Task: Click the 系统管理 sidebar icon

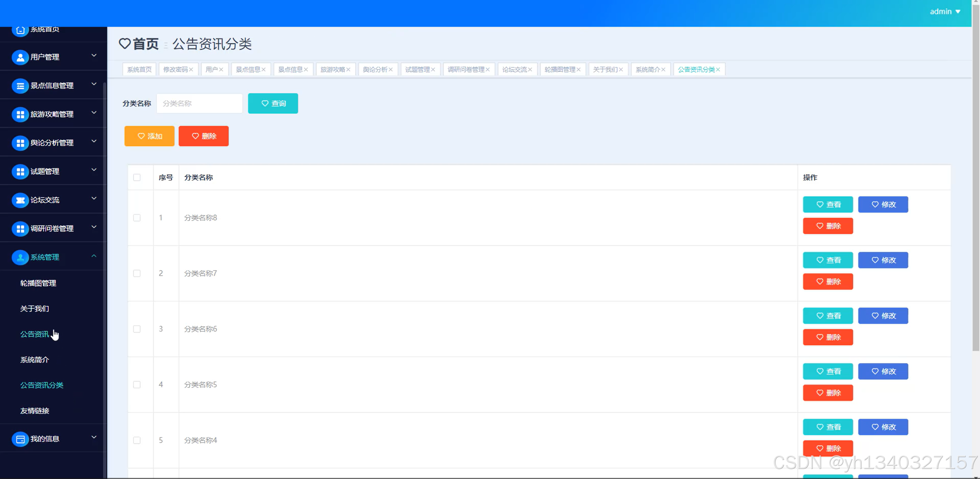Action: [x=20, y=257]
